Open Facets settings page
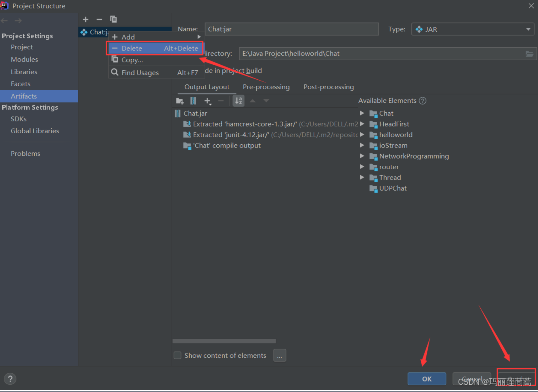Image resolution: width=538 pixels, height=392 pixels. [x=20, y=84]
